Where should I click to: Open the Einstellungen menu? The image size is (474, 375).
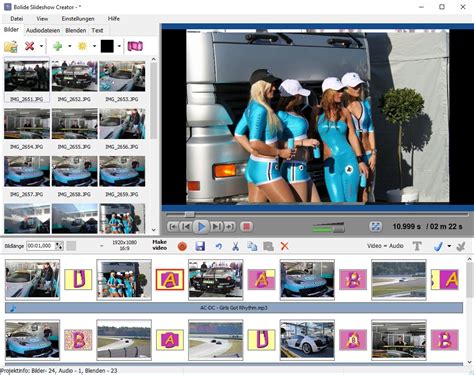click(x=78, y=19)
